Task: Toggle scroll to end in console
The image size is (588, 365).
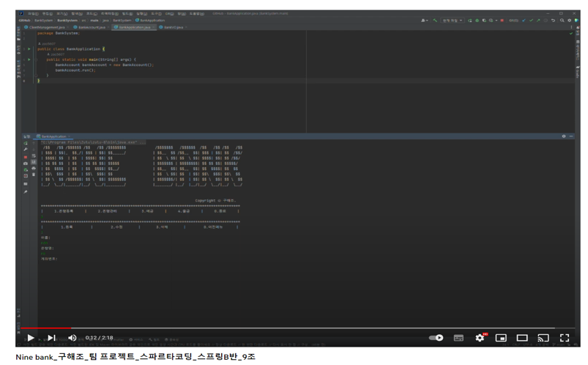Action: (34, 162)
